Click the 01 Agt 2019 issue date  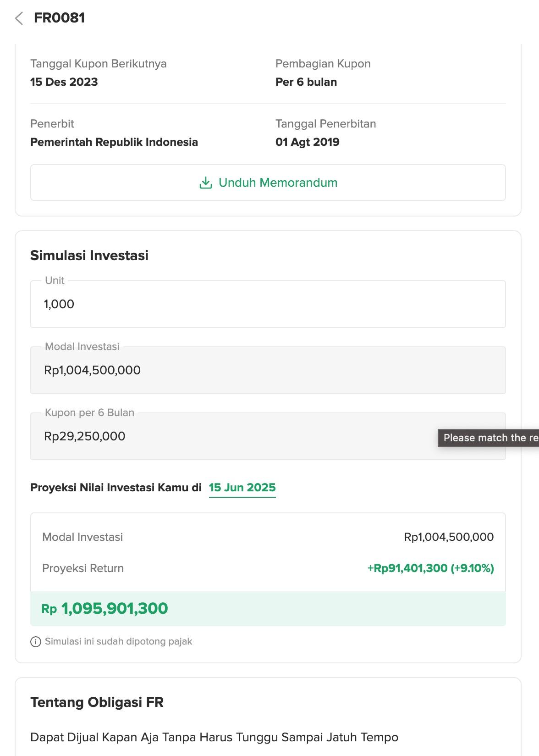(x=308, y=142)
